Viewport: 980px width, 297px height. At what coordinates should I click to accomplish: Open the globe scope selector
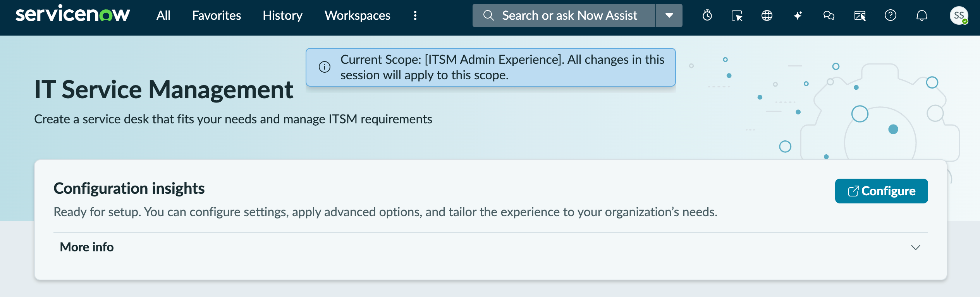pos(767,15)
